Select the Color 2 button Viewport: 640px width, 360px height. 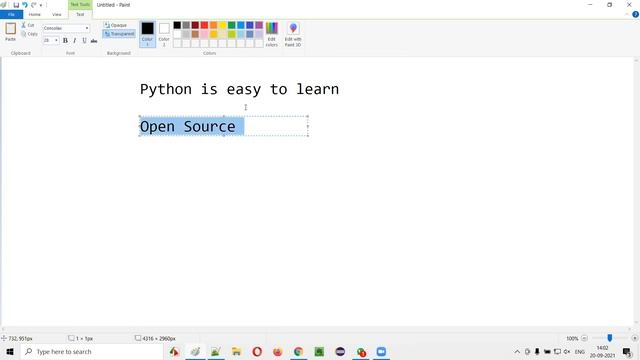tap(164, 34)
